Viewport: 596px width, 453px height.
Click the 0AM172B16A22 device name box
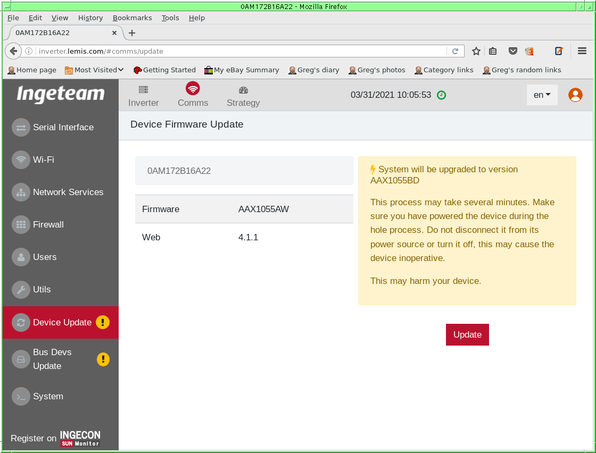coord(244,171)
